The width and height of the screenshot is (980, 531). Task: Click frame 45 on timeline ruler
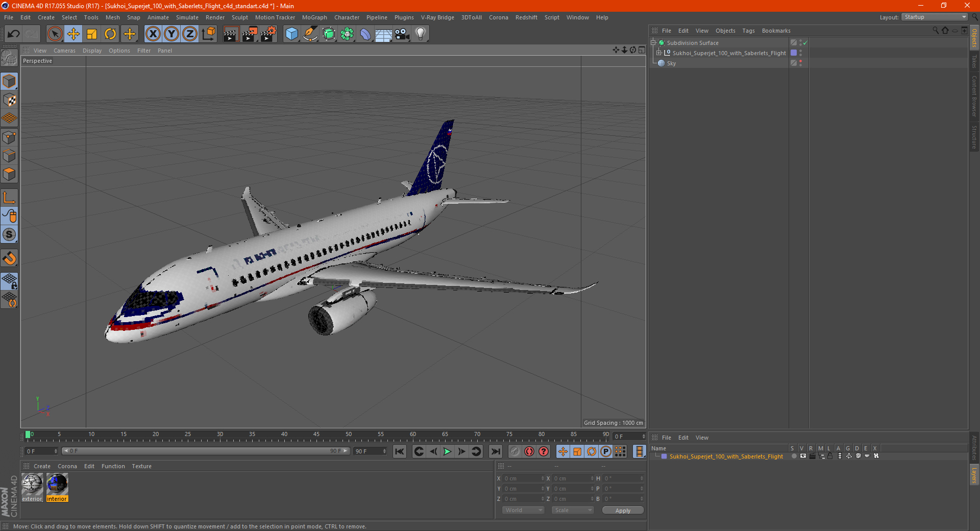coord(316,435)
